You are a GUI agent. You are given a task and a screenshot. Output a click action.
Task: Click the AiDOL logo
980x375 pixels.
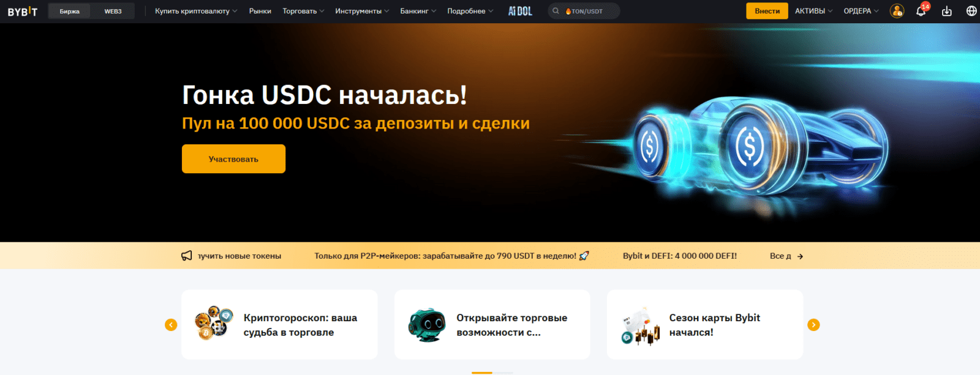(520, 11)
